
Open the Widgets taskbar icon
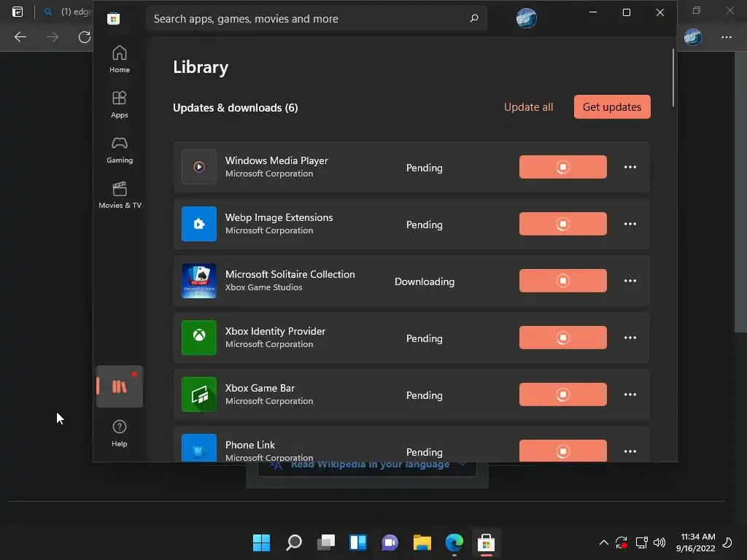click(x=357, y=542)
